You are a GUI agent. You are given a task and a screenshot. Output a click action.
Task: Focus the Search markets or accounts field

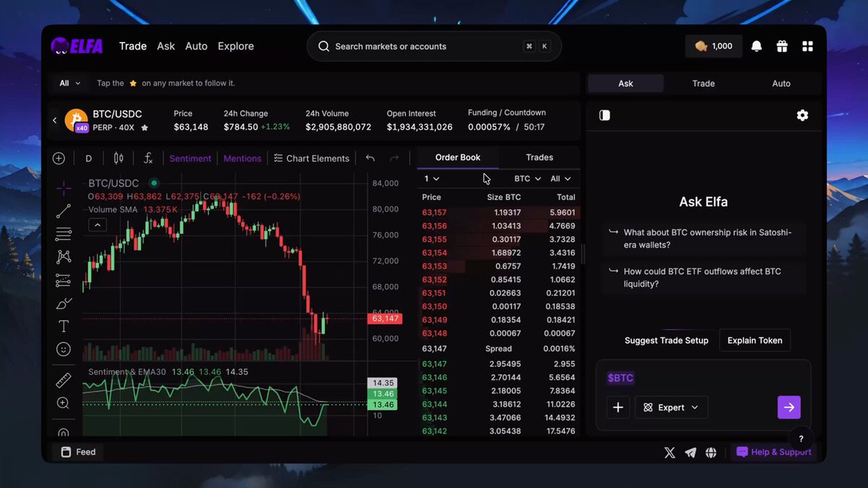click(x=434, y=46)
